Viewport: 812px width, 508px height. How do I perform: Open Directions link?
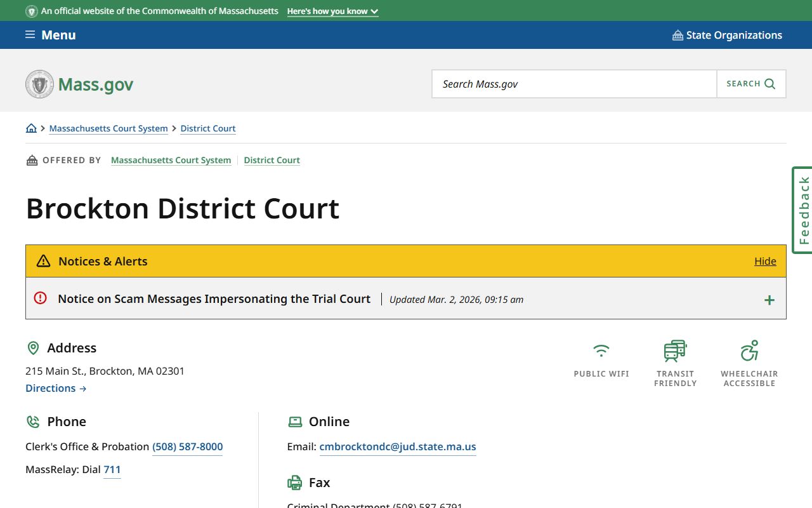tap(56, 388)
